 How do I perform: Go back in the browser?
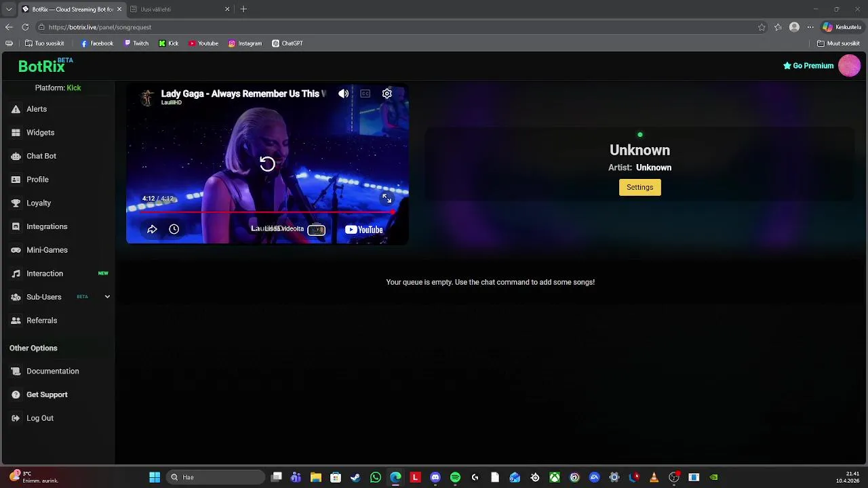(9, 27)
